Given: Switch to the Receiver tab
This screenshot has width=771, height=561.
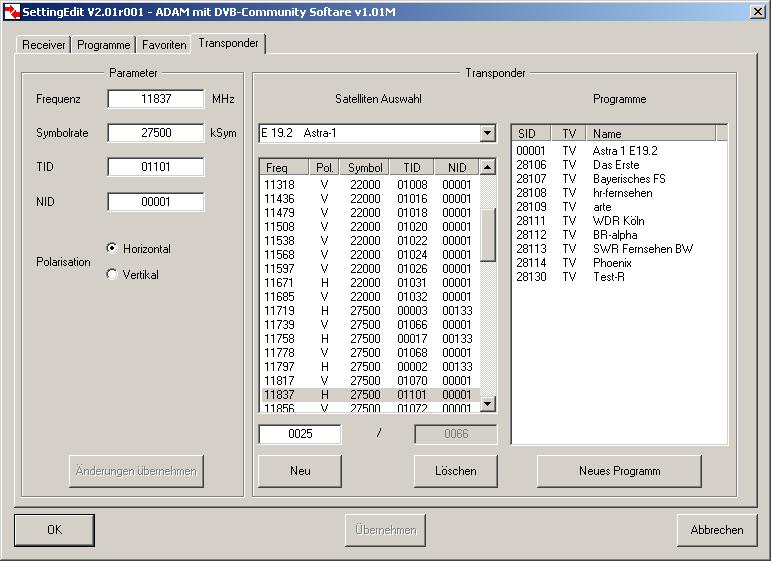Looking at the screenshot, I should [43, 45].
